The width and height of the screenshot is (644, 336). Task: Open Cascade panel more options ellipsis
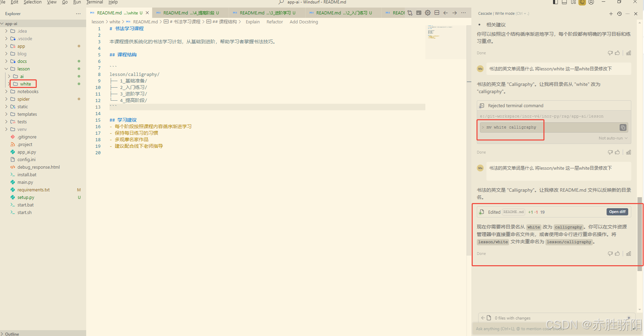[628, 14]
